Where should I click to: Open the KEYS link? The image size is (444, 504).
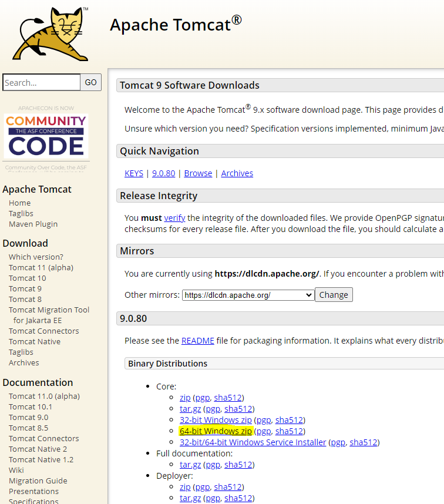click(x=134, y=173)
